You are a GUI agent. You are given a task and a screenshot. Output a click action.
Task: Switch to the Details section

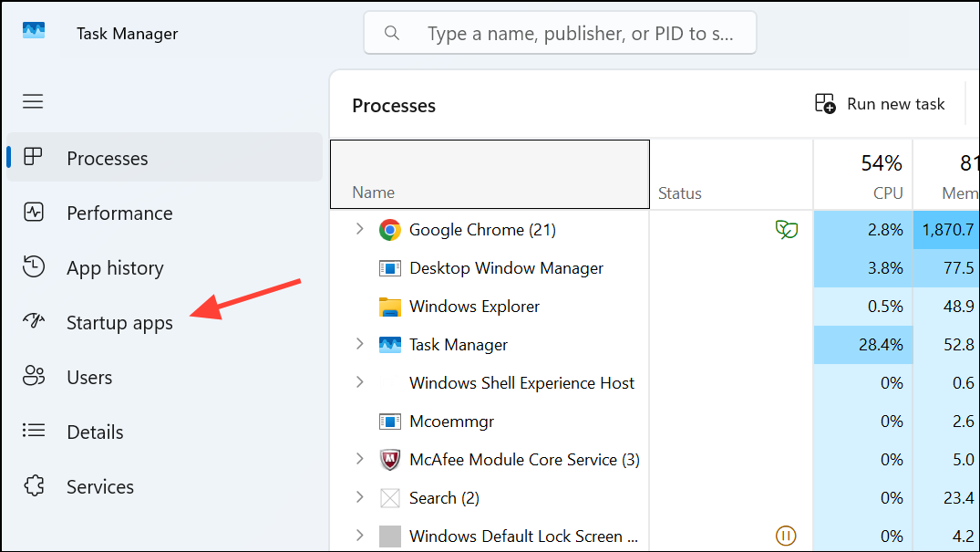(95, 432)
